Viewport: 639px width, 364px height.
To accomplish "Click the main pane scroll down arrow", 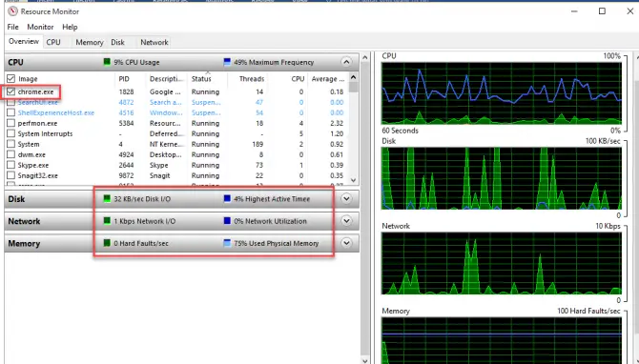I will 365,360.
